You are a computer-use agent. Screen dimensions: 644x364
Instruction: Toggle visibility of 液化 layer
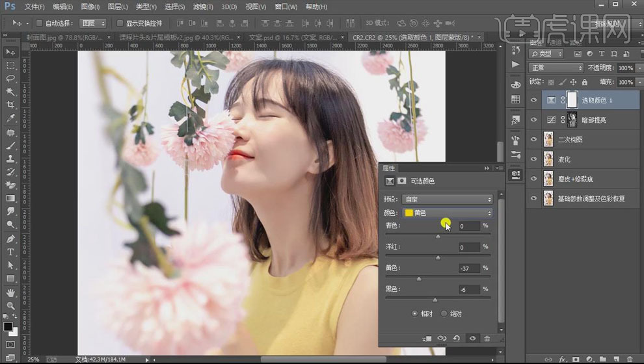[533, 159]
